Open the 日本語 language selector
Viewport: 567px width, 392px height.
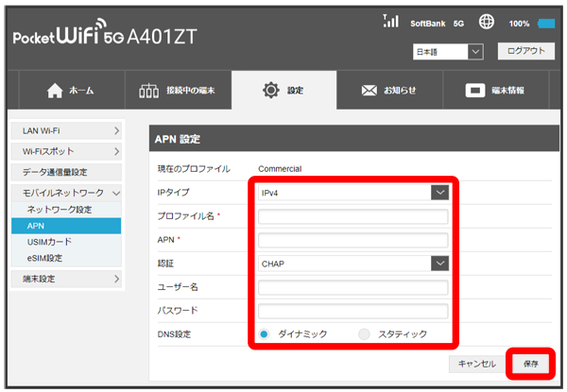click(x=448, y=51)
